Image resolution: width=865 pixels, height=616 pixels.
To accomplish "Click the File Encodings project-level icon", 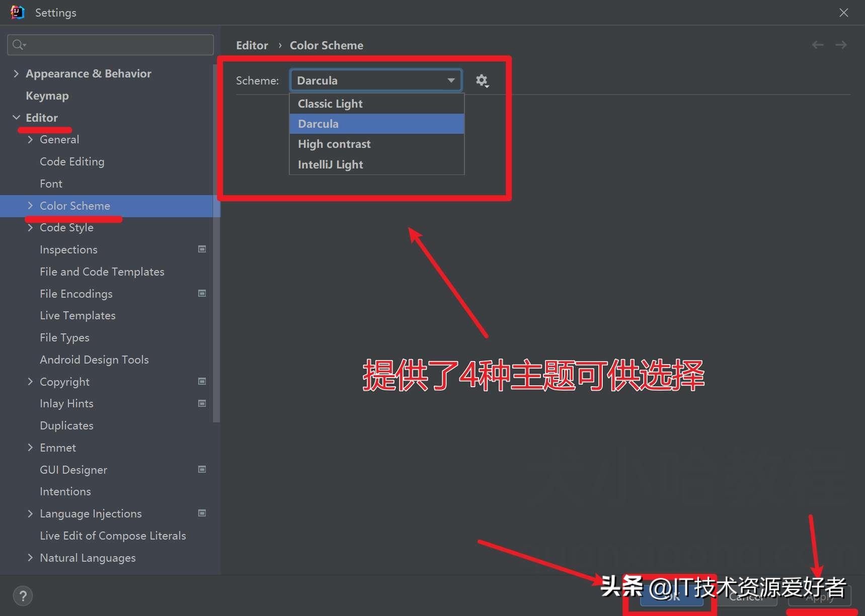I will click(x=202, y=293).
